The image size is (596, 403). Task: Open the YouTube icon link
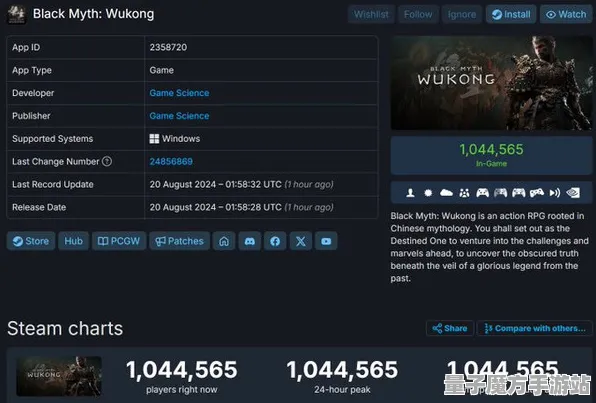[x=326, y=241]
